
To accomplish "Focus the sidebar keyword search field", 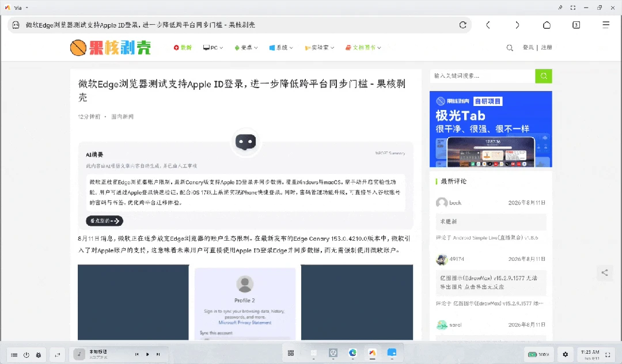I will [483, 75].
